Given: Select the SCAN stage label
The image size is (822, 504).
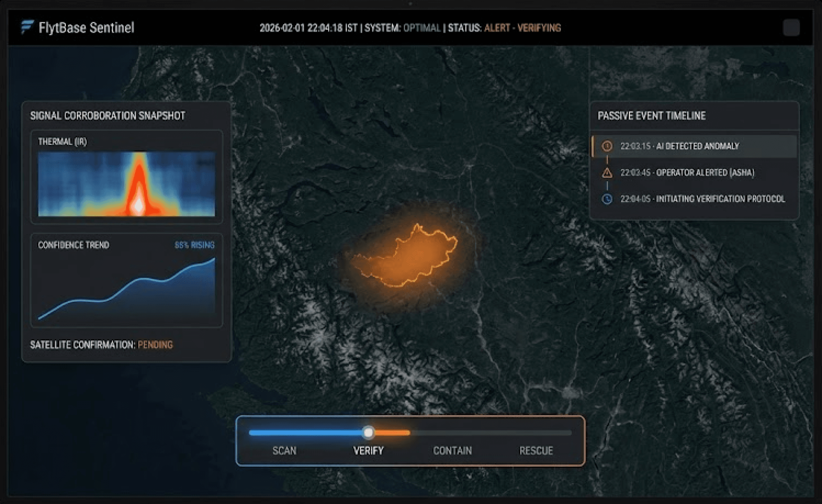Looking at the screenshot, I should pyautogui.click(x=284, y=451).
